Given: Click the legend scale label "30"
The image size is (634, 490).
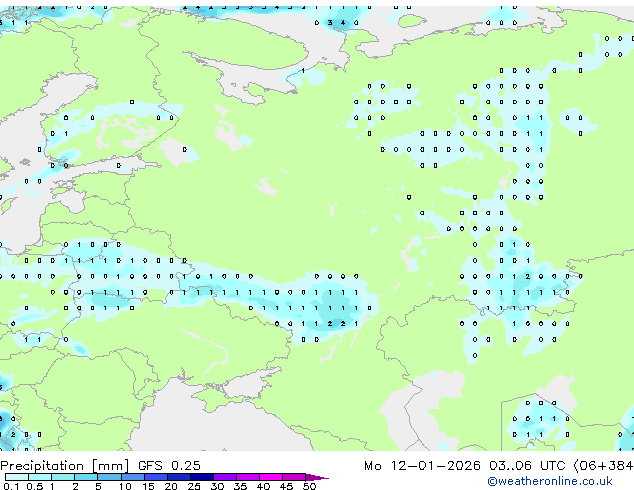Looking at the screenshot, I should [x=217, y=486].
